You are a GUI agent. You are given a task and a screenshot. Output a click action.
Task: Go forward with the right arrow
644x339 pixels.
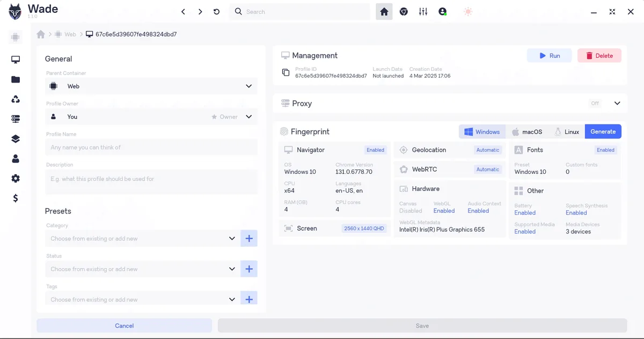[200, 12]
